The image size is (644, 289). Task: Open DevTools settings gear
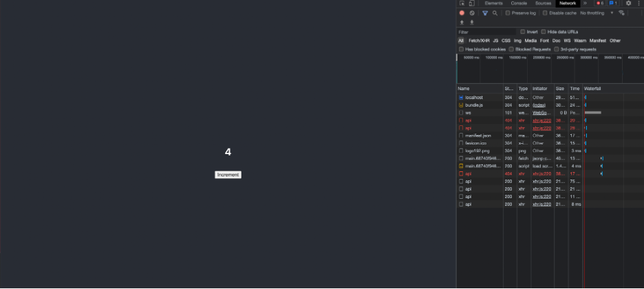tap(628, 3)
